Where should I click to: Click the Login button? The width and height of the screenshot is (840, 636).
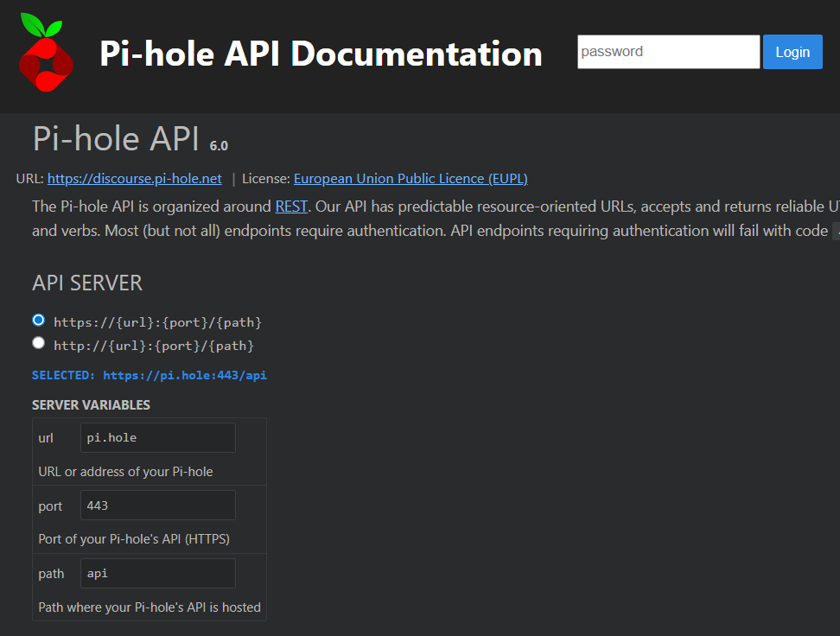[x=792, y=52]
